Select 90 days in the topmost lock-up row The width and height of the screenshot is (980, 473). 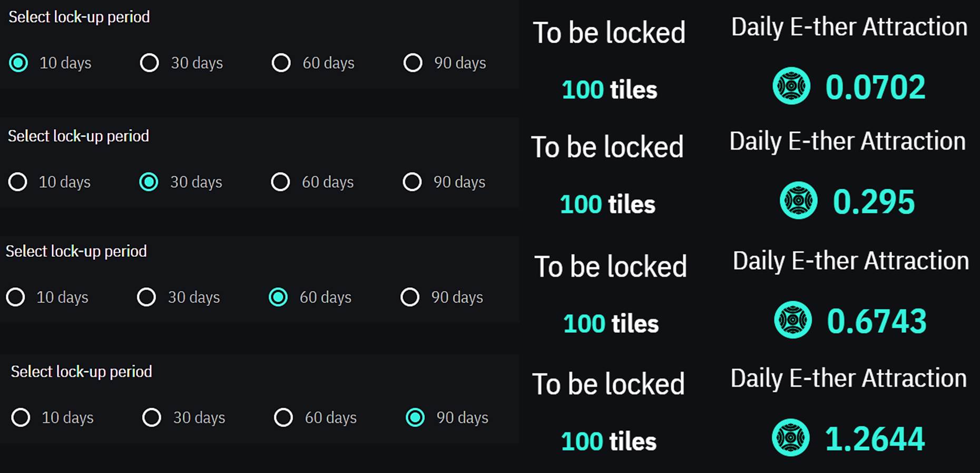click(x=413, y=63)
